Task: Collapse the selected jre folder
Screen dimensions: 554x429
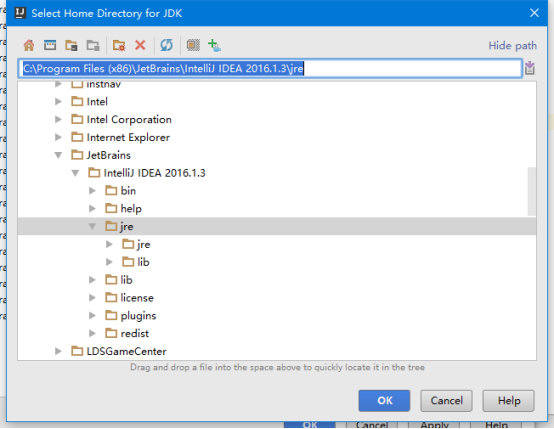Action: (x=92, y=227)
